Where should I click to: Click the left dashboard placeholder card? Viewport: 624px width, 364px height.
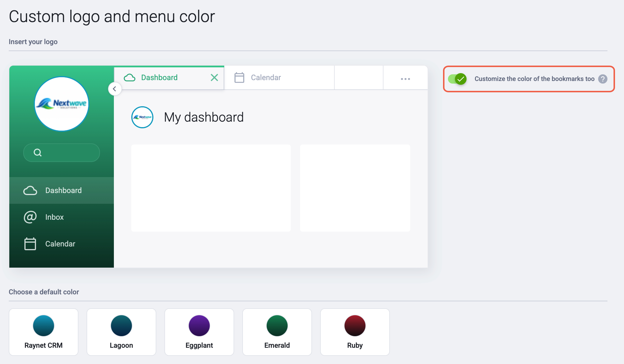coord(211,188)
